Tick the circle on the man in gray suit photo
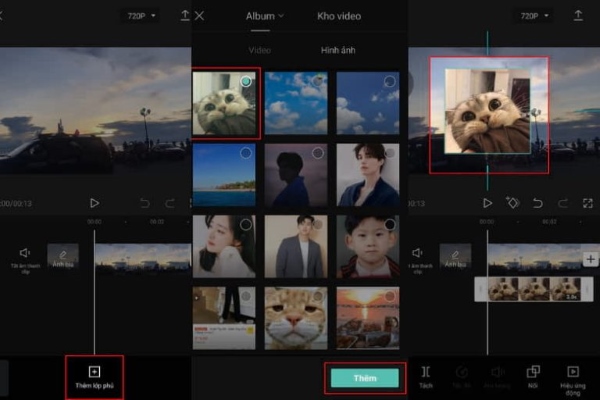 [318, 225]
